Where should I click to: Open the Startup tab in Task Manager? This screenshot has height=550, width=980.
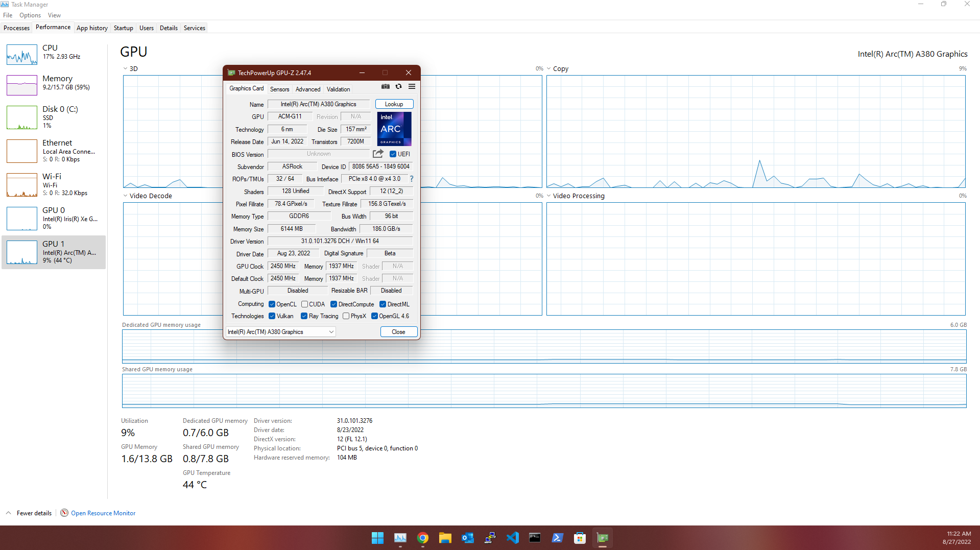123,28
